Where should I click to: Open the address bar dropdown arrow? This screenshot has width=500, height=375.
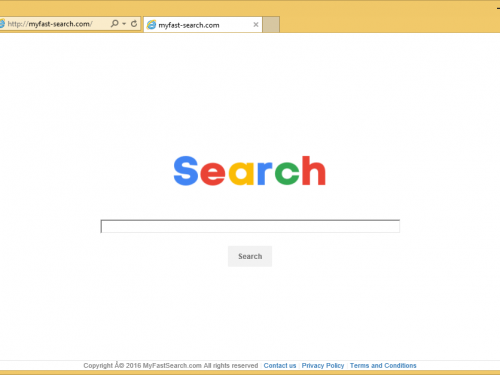tap(124, 24)
